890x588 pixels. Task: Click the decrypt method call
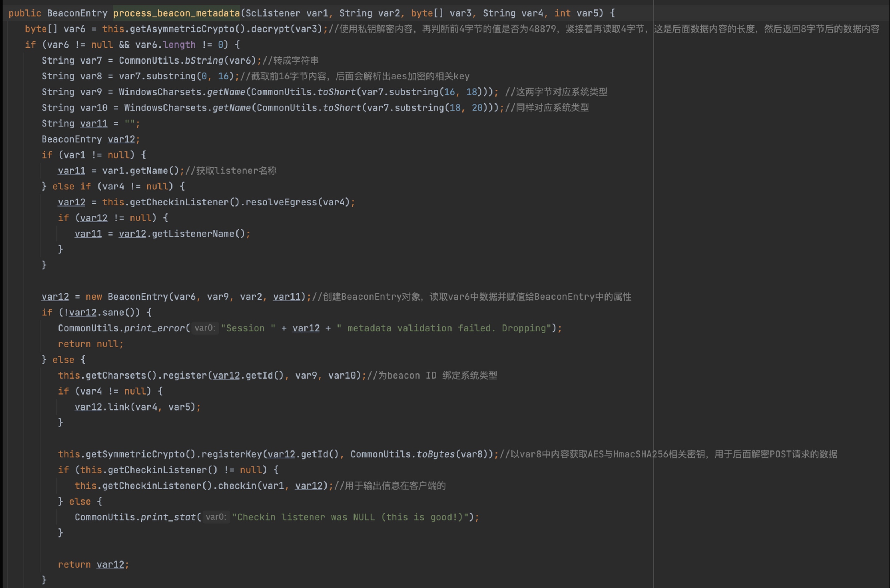[271, 29]
